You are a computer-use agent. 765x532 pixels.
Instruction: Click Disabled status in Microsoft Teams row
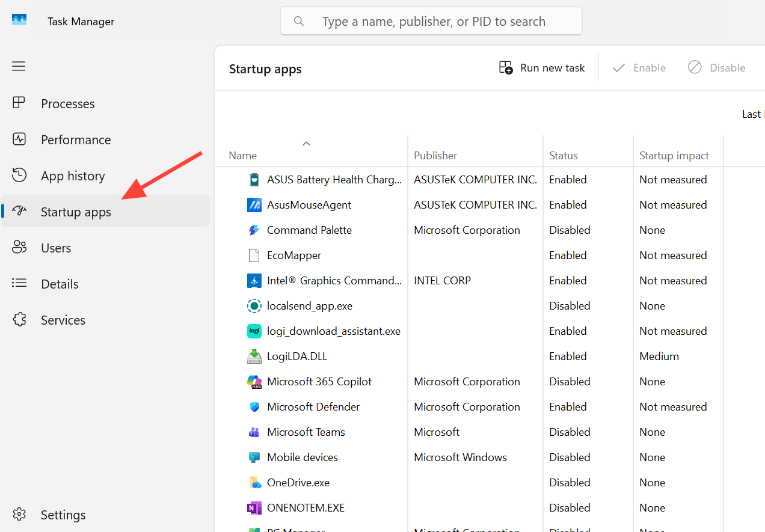(570, 432)
